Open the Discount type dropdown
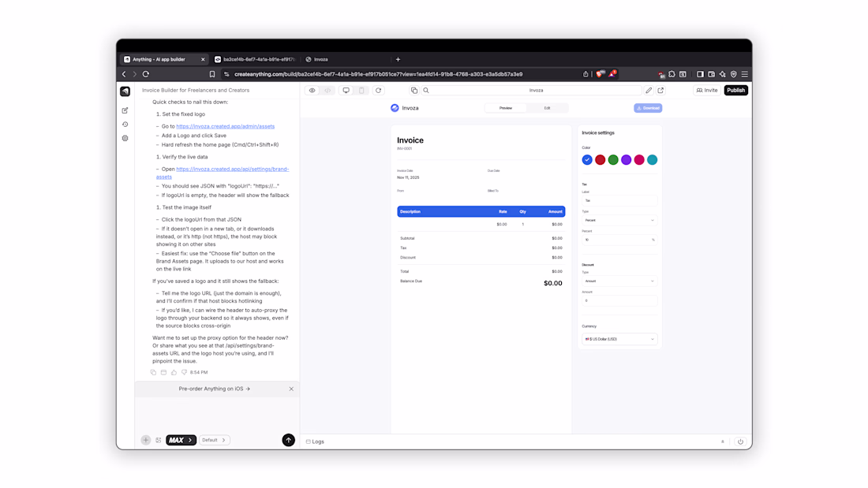The height and width of the screenshot is (488, 868). [619, 281]
